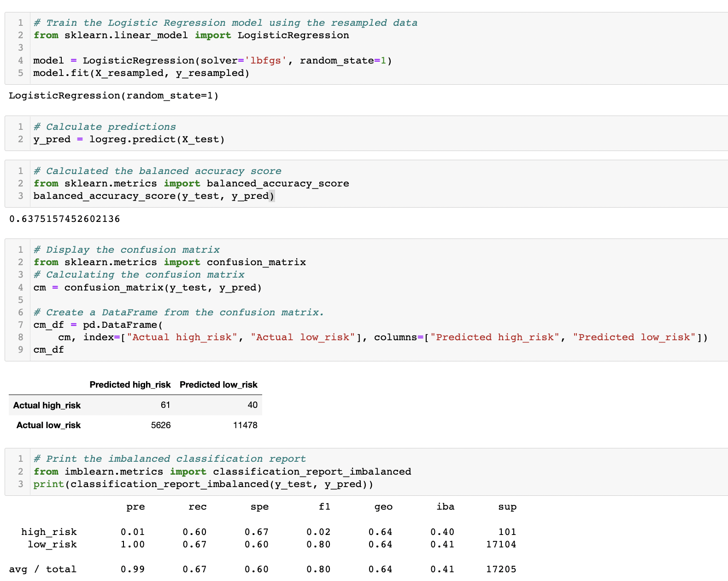728x581 pixels.
Task: Click the imblearn.metrics import line
Action: point(222,472)
